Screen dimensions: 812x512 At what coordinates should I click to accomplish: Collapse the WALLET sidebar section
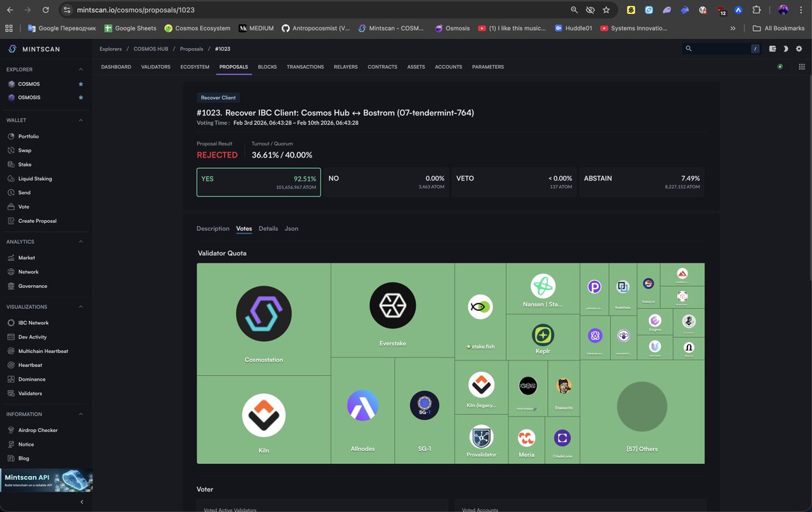point(81,119)
